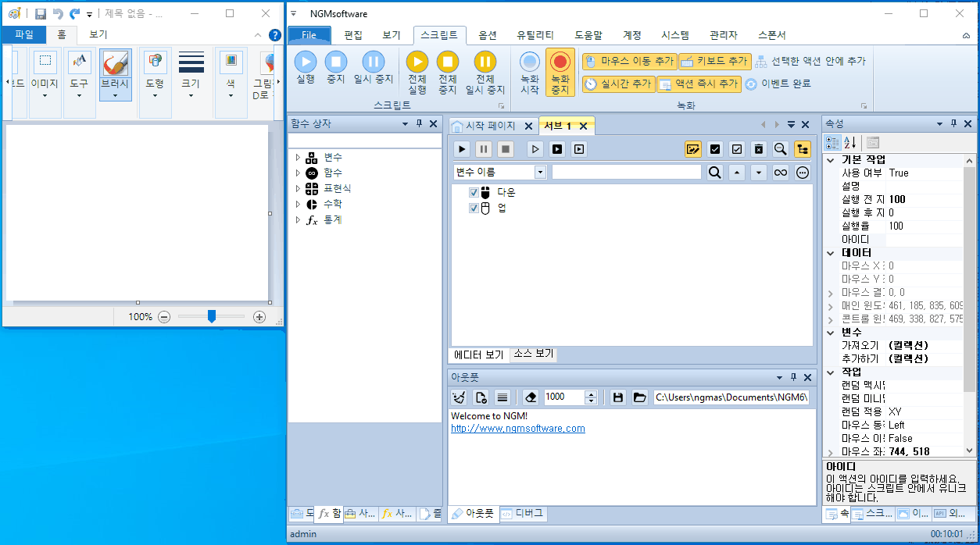Click Paint's zoom out minus button
980x545 pixels.
click(x=164, y=317)
